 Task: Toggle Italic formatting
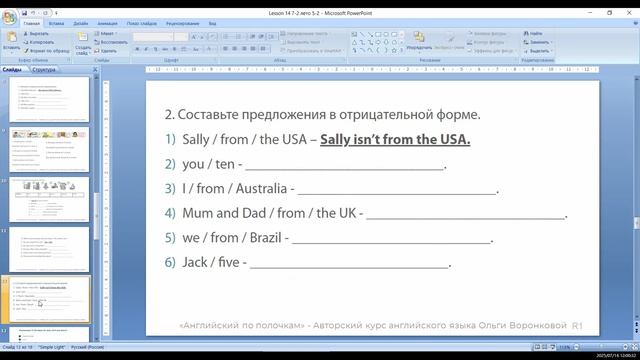(146, 49)
